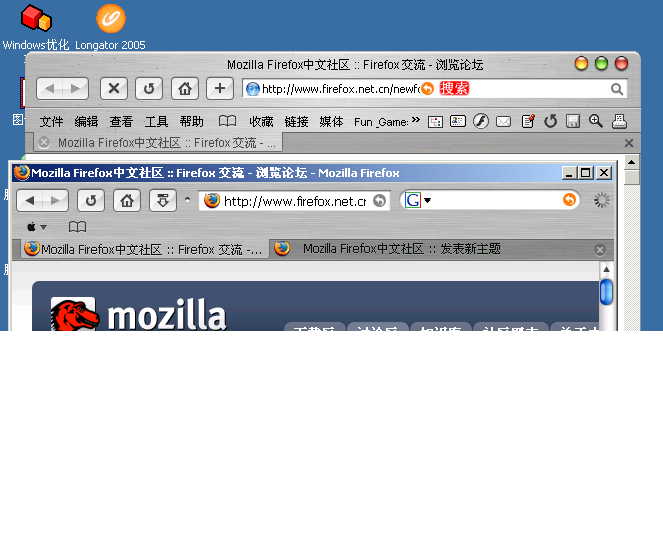Open the Windows优化 desktop shortcut
The image size is (663, 539).
(36, 27)
